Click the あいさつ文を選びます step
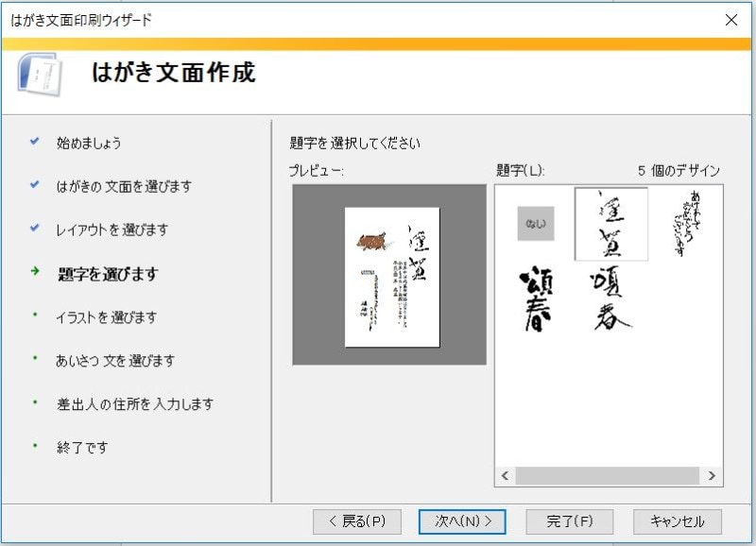Image resolution: width=756 pixels, height=546 pixels. coord(115,361)
